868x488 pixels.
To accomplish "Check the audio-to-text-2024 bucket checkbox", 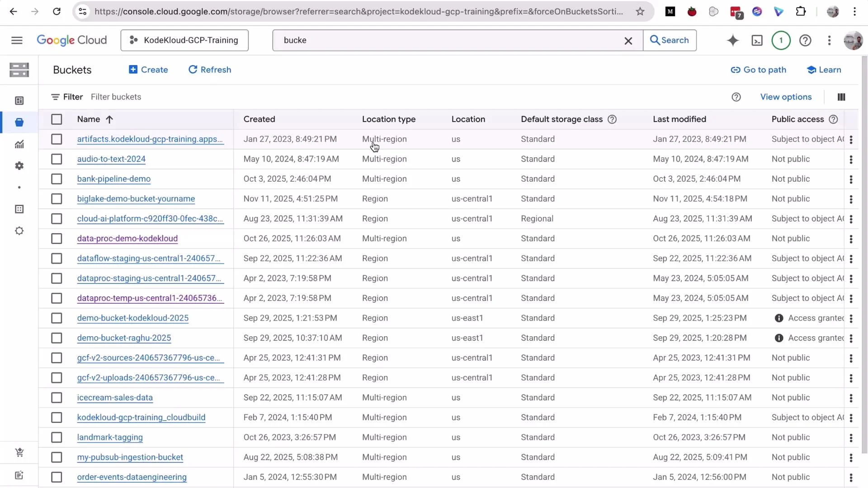I will 57,159.
